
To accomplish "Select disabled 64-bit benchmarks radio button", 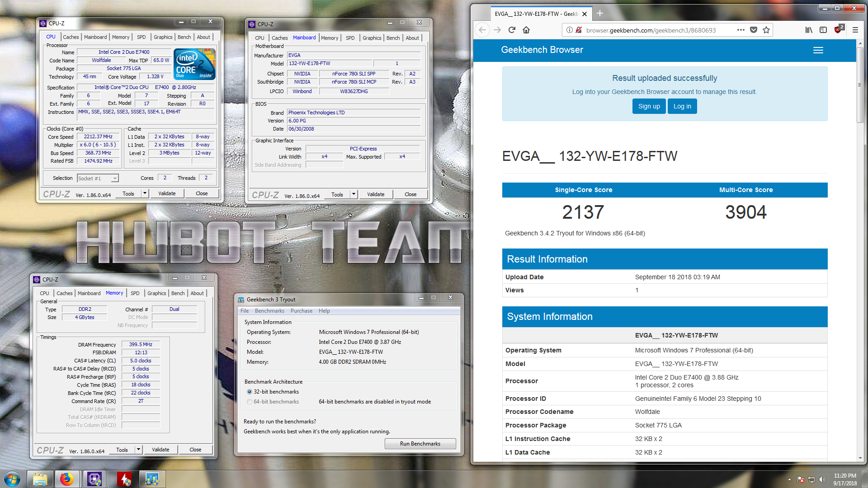I will click(250, 402).
